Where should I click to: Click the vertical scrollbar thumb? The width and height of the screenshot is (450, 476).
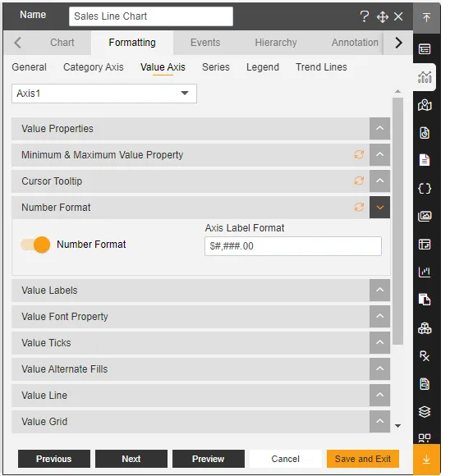(397, 221)
